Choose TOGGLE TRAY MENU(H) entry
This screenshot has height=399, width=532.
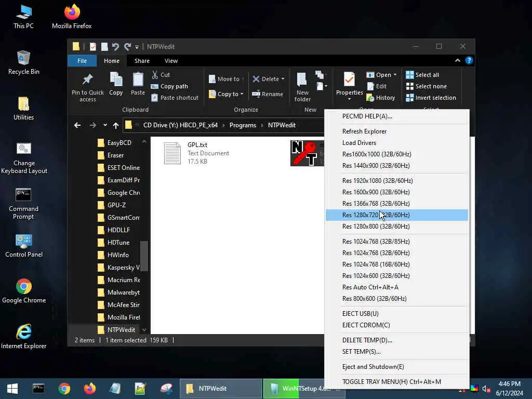396,382
